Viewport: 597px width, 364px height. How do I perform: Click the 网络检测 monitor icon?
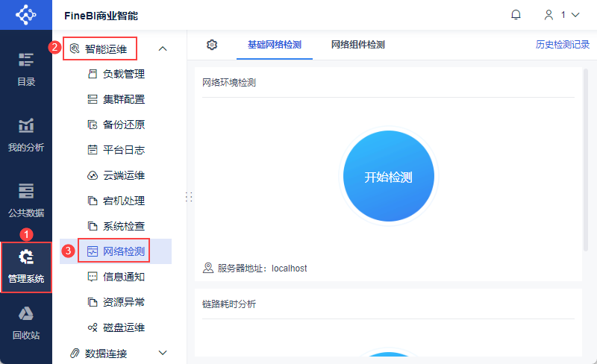click(x=93, y=251)
